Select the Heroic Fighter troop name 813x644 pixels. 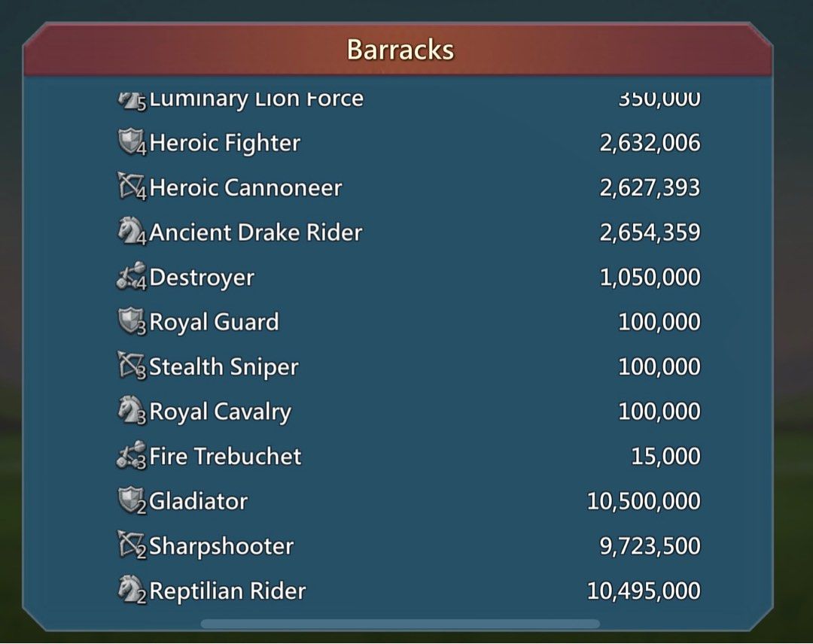pos(224,143)
